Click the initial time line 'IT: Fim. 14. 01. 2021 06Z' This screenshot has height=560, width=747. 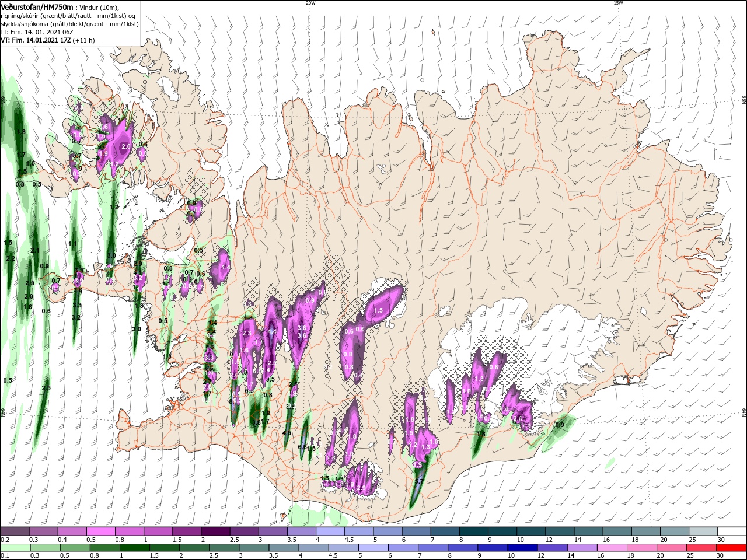(37, 32)
